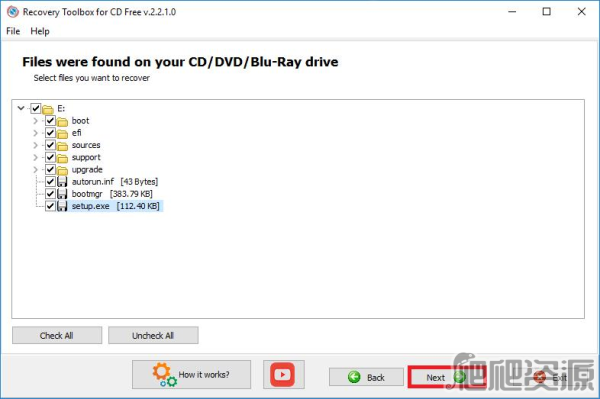Select the upgrade folder label
600x399 pixels.
tap(87, 169)
